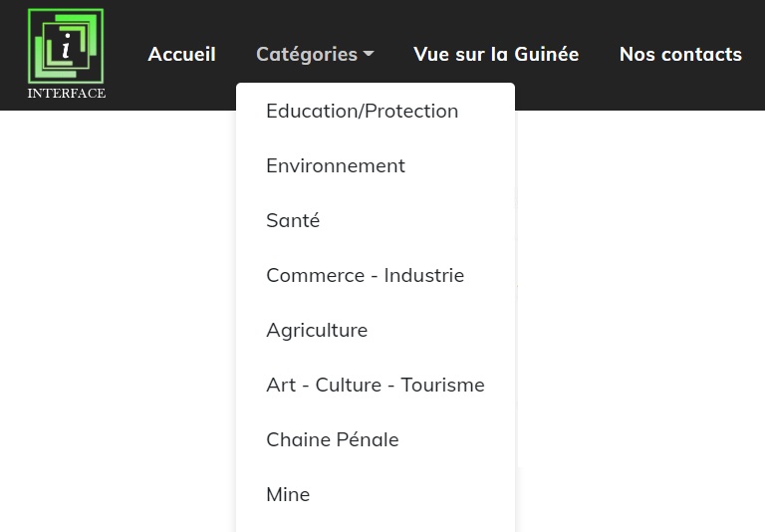Select the Education/Protection category
765x532 pixels.
click(362, 112)
